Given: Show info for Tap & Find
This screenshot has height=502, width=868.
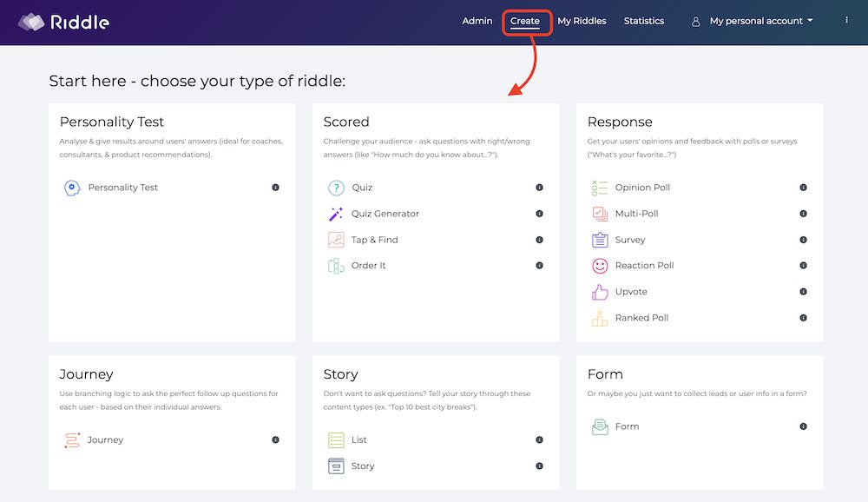Looking at the screenshot, I should (539, 240).
